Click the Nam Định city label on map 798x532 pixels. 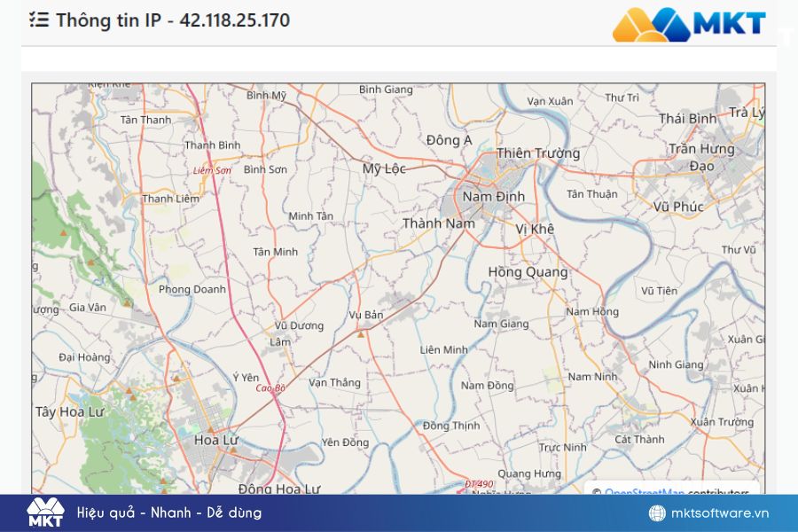[493, 196]
